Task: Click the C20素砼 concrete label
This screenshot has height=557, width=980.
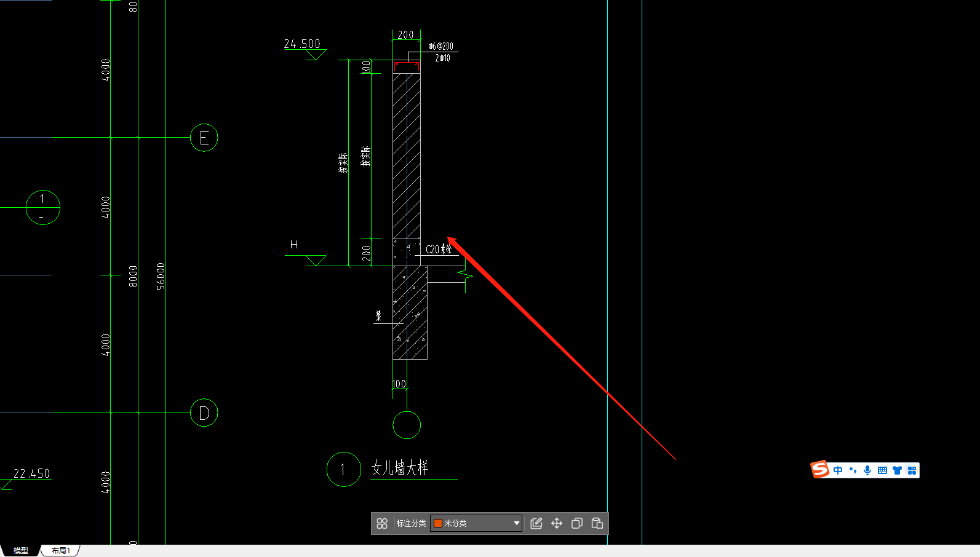Action: click(439, 249)
